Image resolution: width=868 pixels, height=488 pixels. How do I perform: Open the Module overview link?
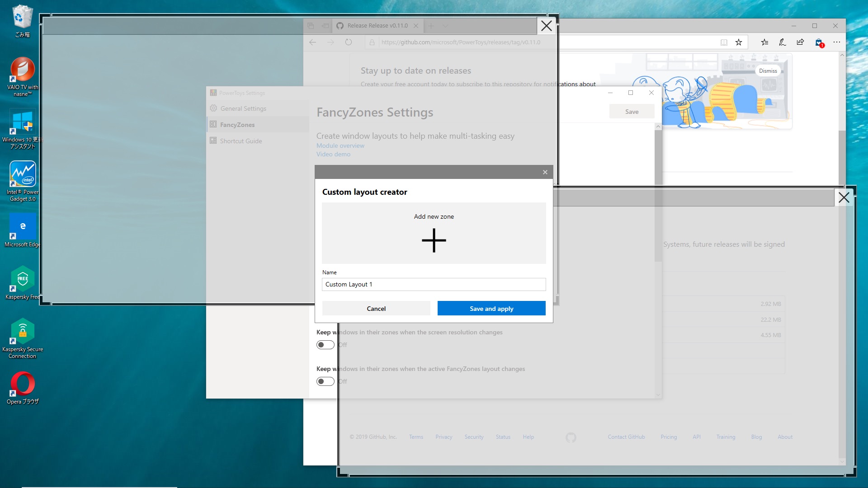pos(340,145)
